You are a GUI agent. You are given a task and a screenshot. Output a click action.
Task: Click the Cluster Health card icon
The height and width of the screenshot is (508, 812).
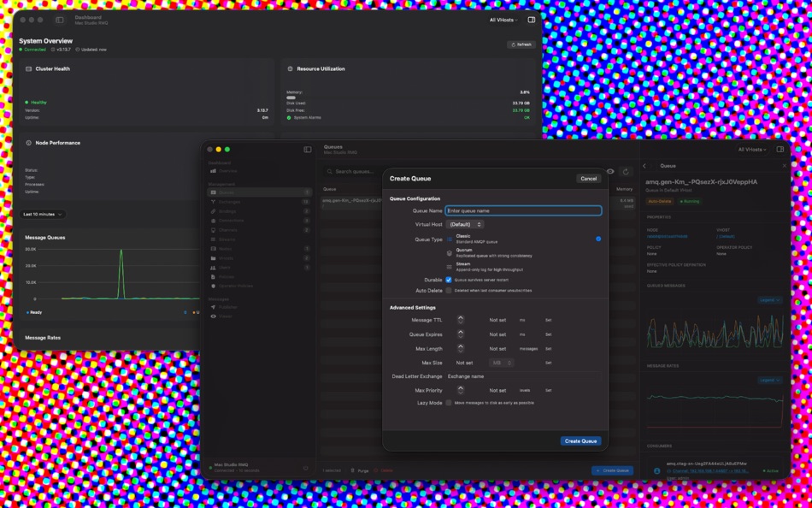(x=28, y=69)
